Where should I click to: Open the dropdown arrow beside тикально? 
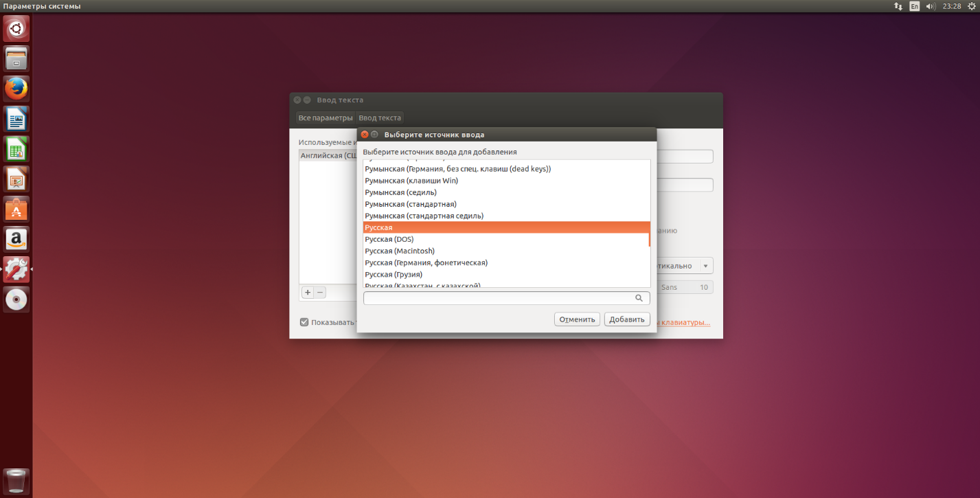click(x=705, y=266)
